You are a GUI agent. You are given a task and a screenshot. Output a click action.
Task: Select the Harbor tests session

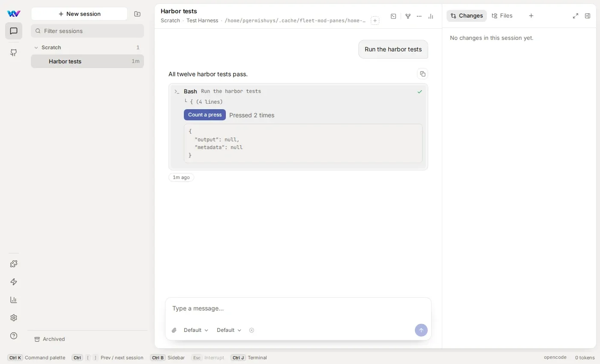tap(87, 61)
